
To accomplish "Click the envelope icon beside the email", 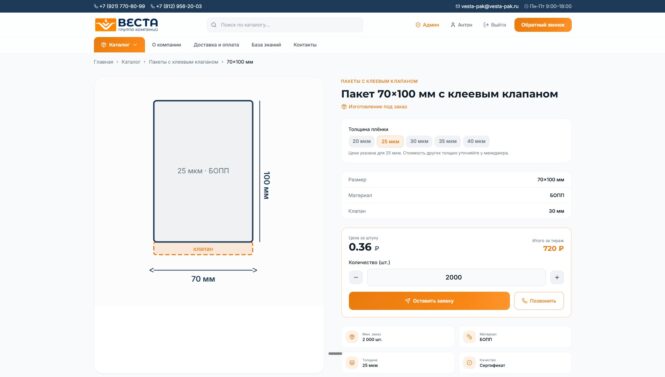I will click(458, 6).
